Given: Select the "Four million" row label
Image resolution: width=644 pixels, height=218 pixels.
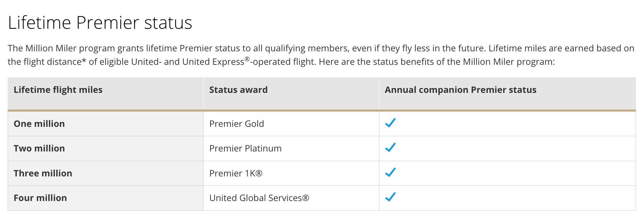Looking at the screenshot, I should click(x=40, y=198).
